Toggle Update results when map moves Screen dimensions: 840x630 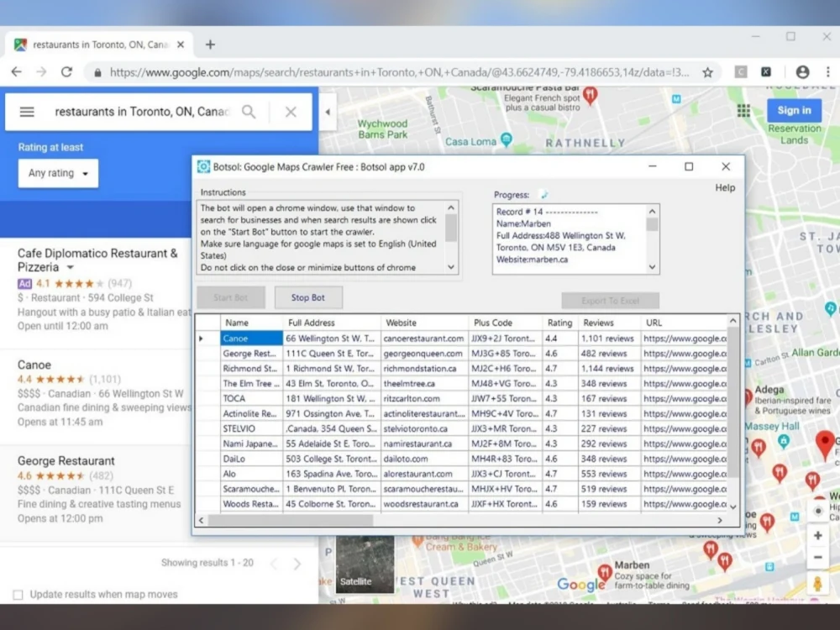18,595
